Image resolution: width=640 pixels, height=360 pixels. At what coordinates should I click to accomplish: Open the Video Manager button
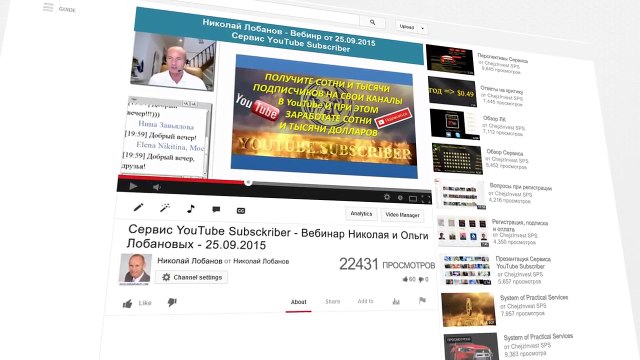(x=402, y=215)
